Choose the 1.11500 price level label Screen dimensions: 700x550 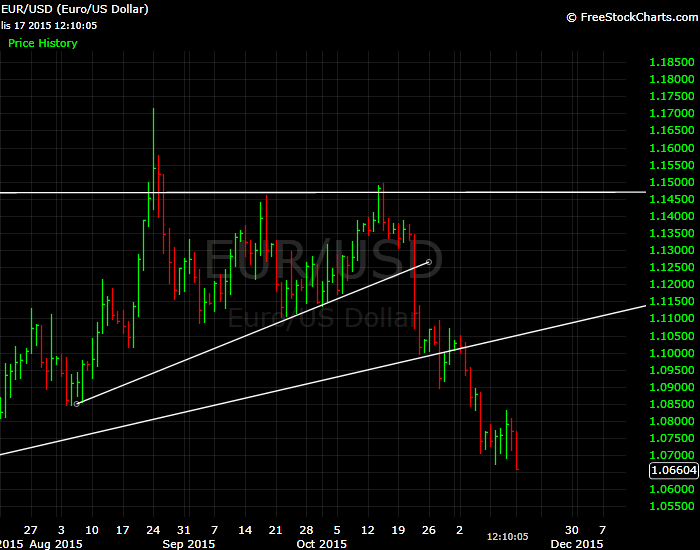pos(672,301)
